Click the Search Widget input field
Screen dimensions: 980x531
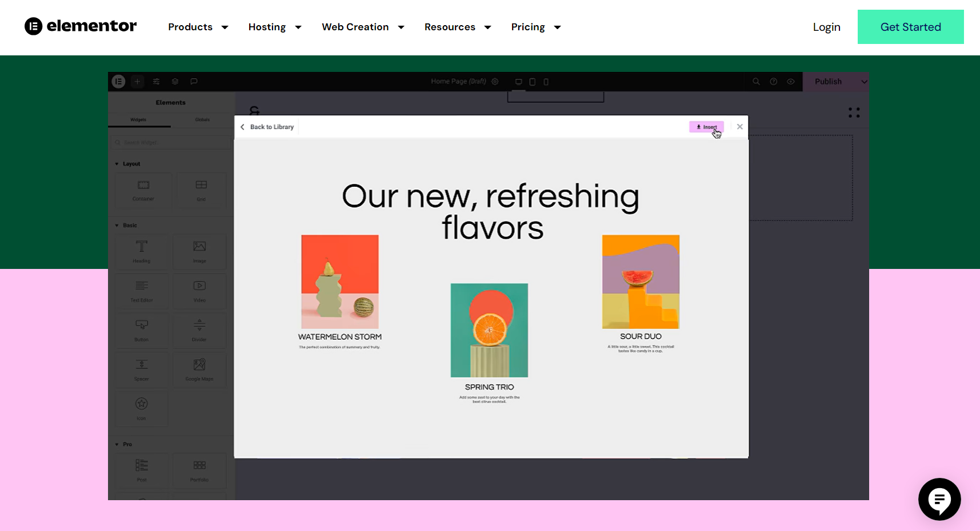[x=170, y=142]
